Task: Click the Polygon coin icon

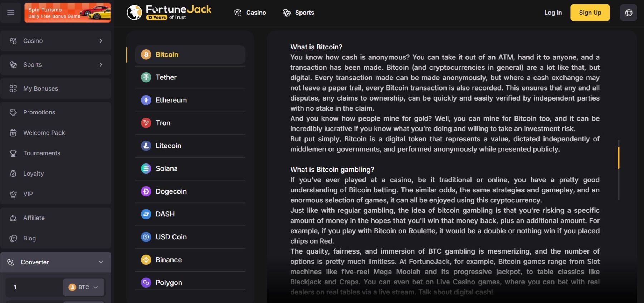Action: 146,283
